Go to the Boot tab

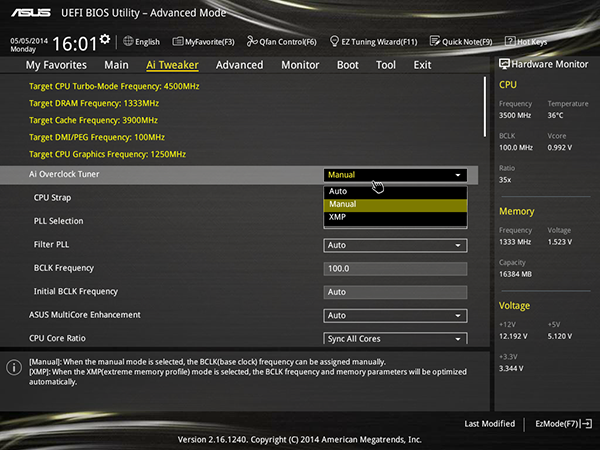347,65
